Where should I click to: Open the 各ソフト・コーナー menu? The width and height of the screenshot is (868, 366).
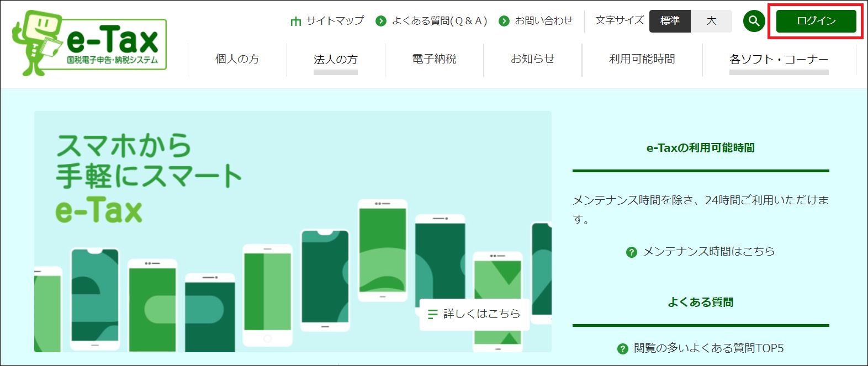(779, 59)
